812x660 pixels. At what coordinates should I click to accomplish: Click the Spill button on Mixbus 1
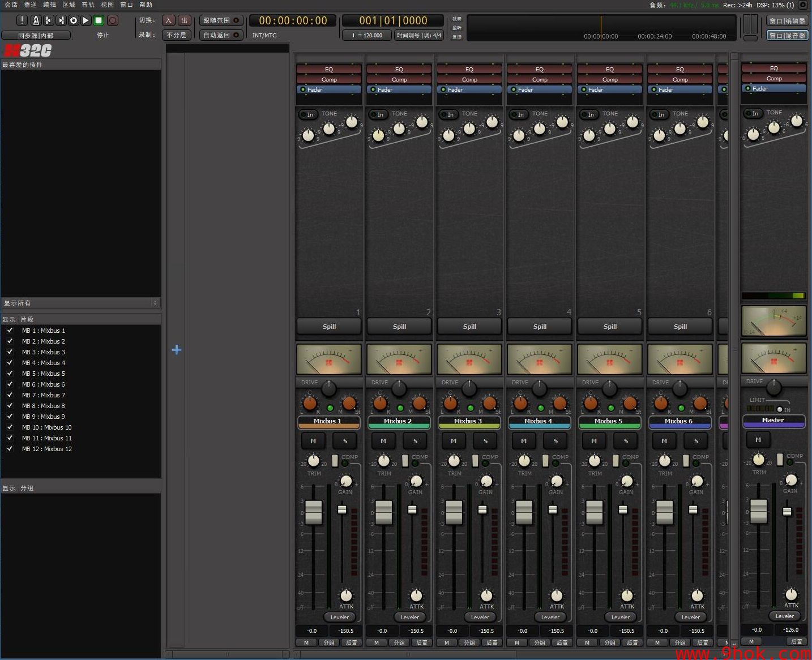pyautogui.click(x=329, y=326)
